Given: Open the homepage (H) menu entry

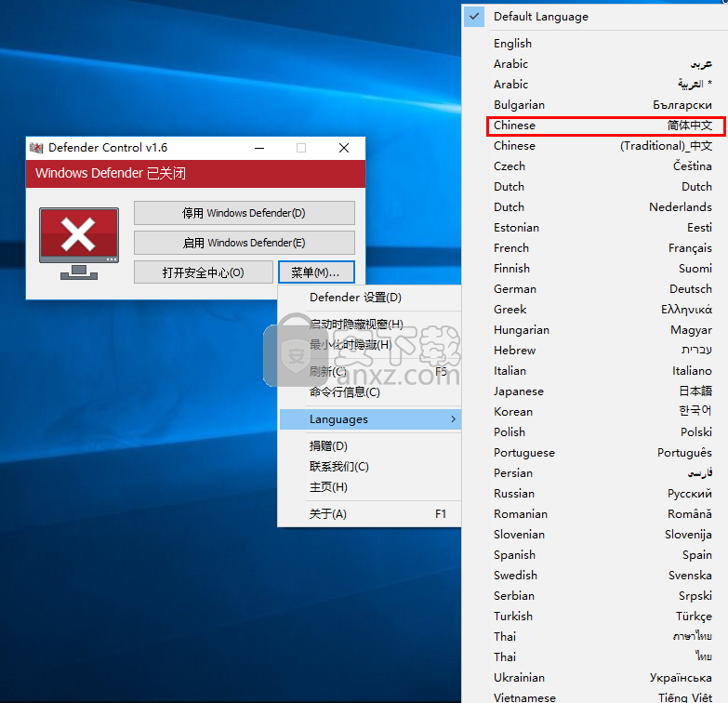Looking at the screenshot, I should click(370, 487).
